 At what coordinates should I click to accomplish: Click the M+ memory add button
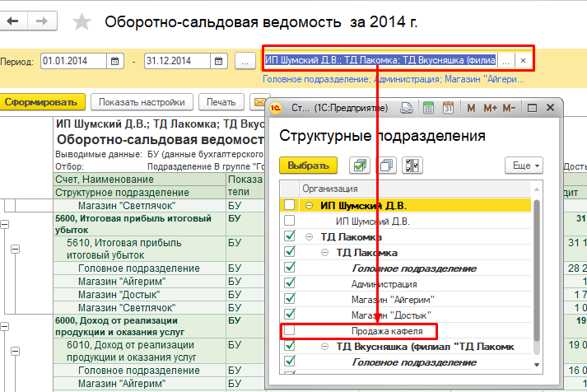point(490,108)
